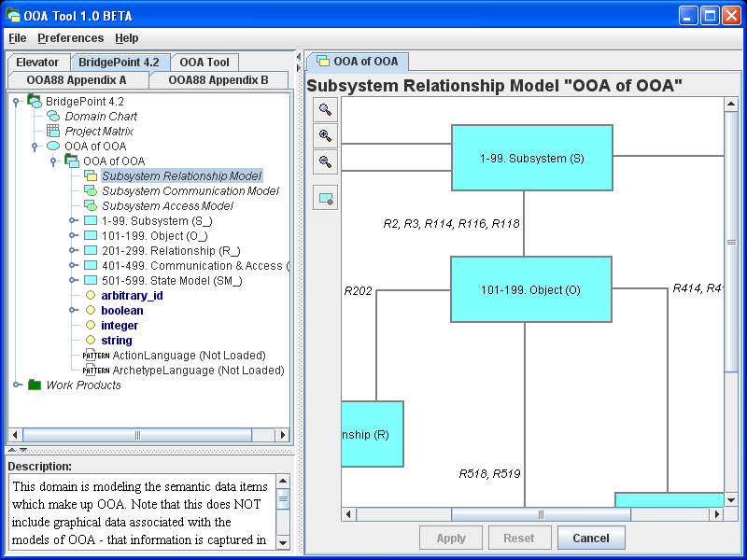Select the 101-199. Object (O) diagram box

pyautogui.click(x=530, y=289)
